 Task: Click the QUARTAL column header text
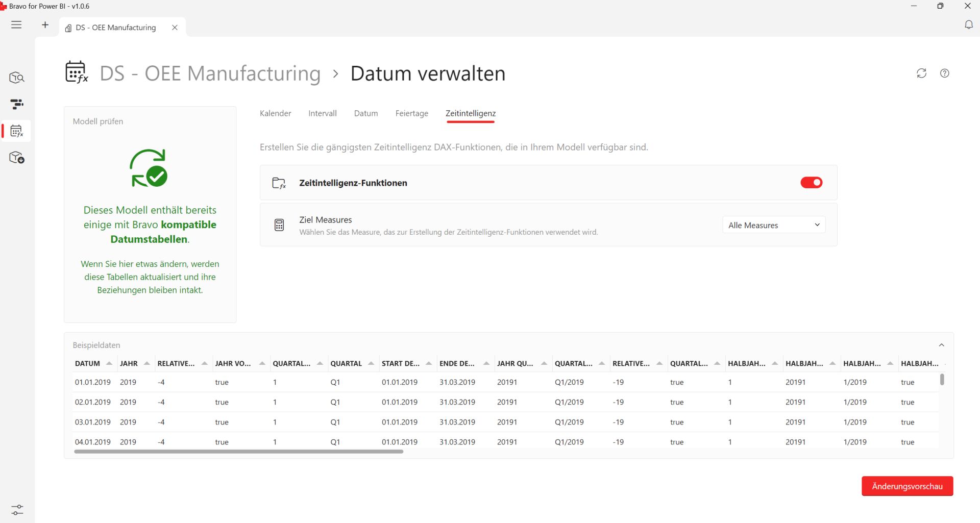346,364
